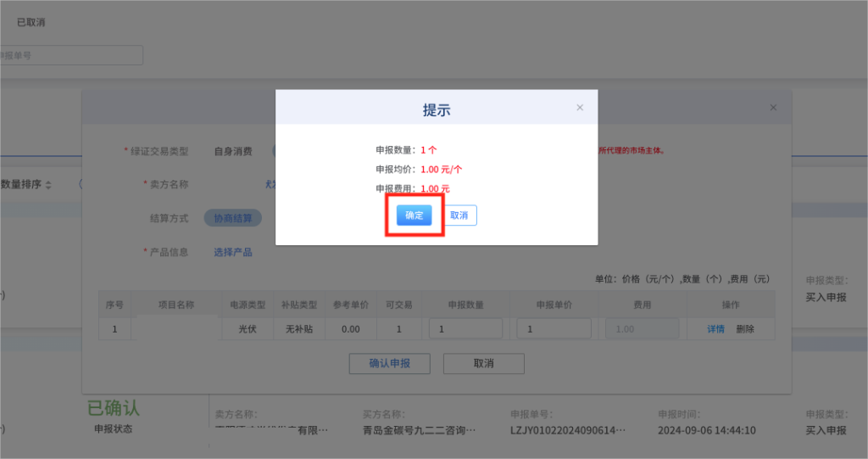Switch to the 已取消 tab
This screenshot has height=459, width=868.
tap(31, 22)
